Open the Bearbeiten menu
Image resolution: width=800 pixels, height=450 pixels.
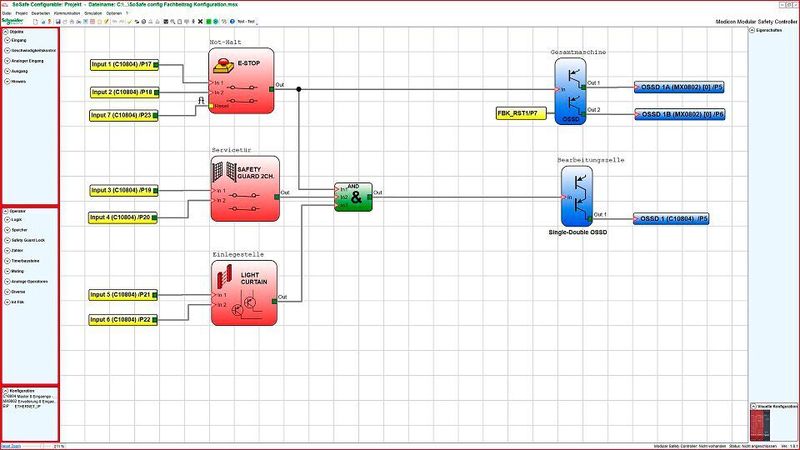(41, 13)
